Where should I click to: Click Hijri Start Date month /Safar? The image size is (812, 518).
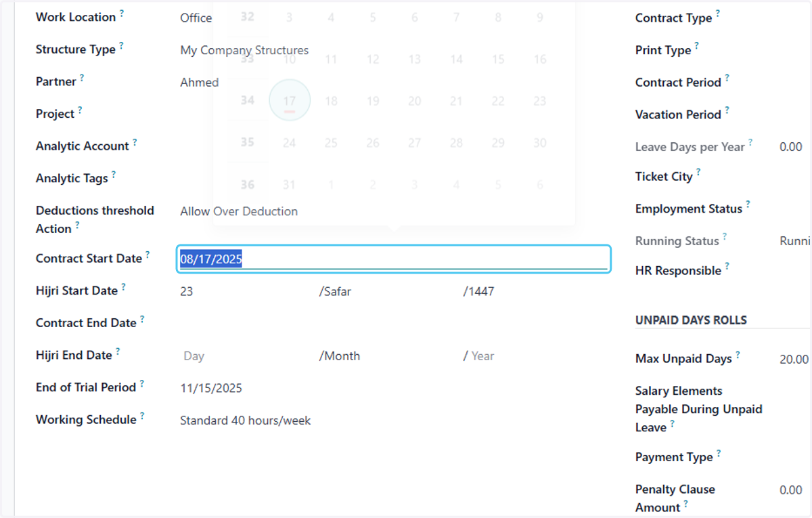[x=336, y=292]
